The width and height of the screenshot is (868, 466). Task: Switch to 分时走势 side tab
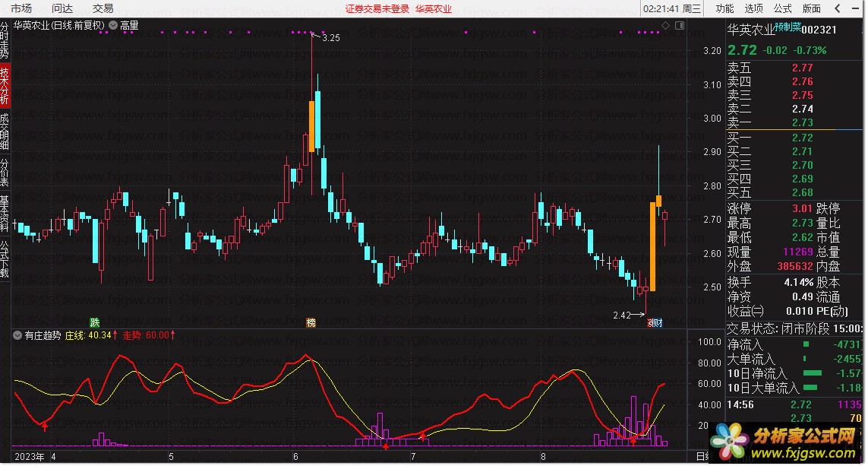pyautogui.click(x=5, y=40)
